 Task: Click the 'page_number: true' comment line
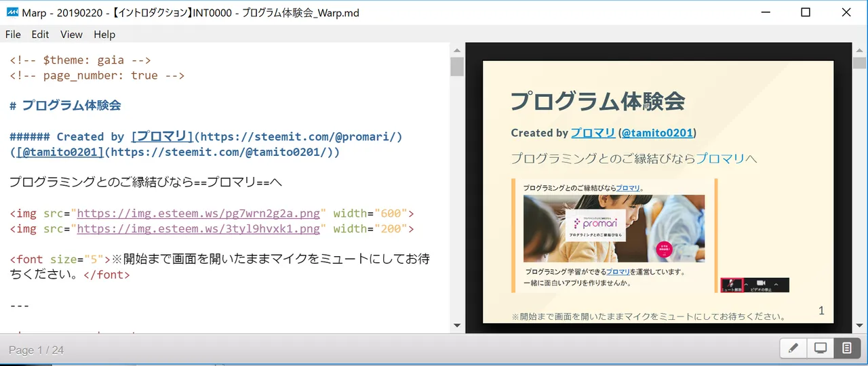pos(97,75)
